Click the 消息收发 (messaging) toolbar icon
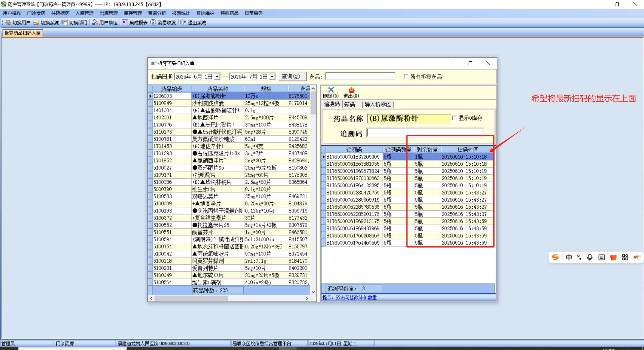 [x=153, y=23]
